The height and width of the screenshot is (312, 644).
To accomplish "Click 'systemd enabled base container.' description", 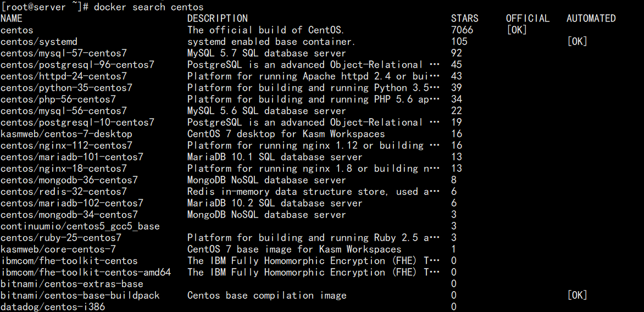I will 271,41.
